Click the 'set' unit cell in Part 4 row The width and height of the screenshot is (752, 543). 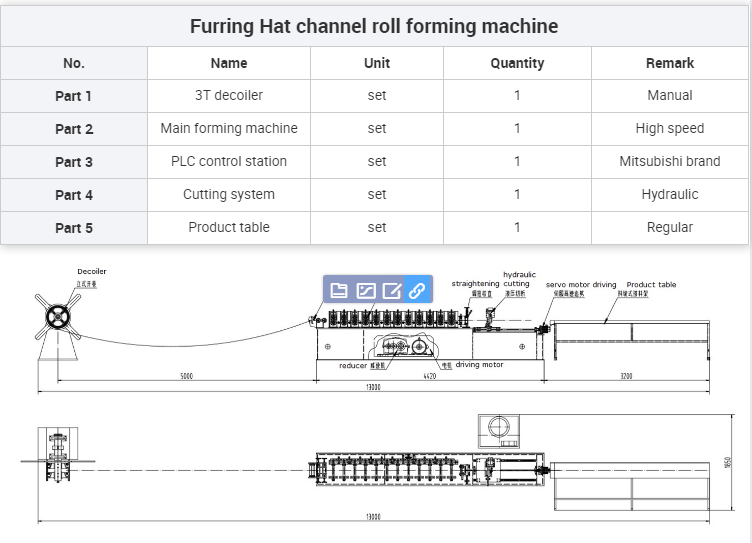point(377,194)
